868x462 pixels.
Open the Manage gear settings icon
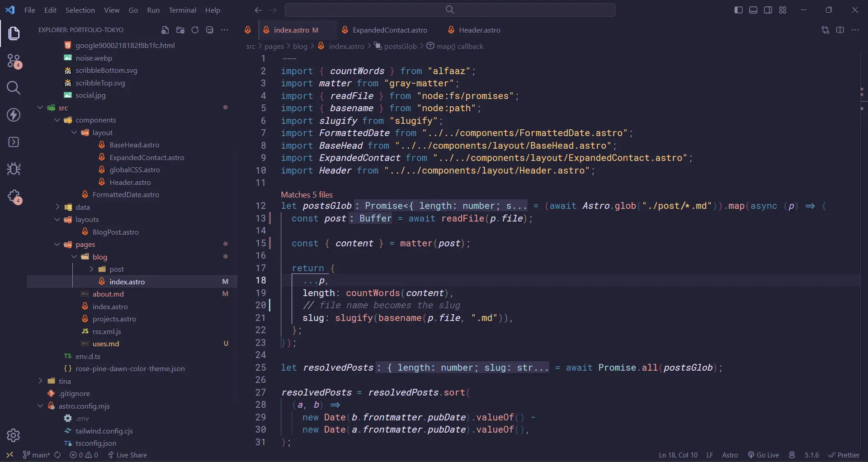click(14, 435)
